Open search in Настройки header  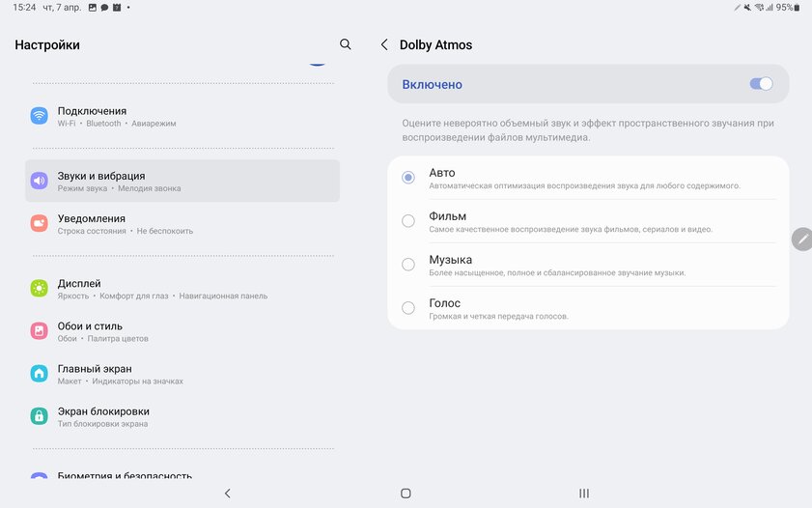(x=346, y=44)
